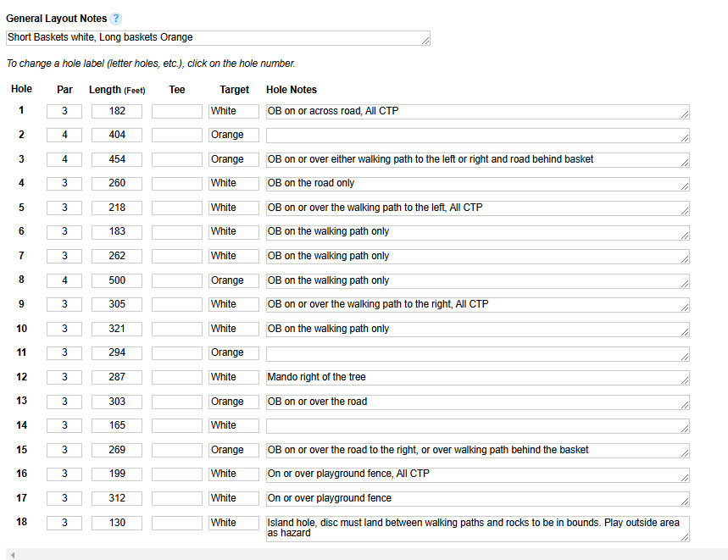The image size is (728, 560).
Task: Click hole 5 notes about path to the left
Action: (x=478, y=208)
